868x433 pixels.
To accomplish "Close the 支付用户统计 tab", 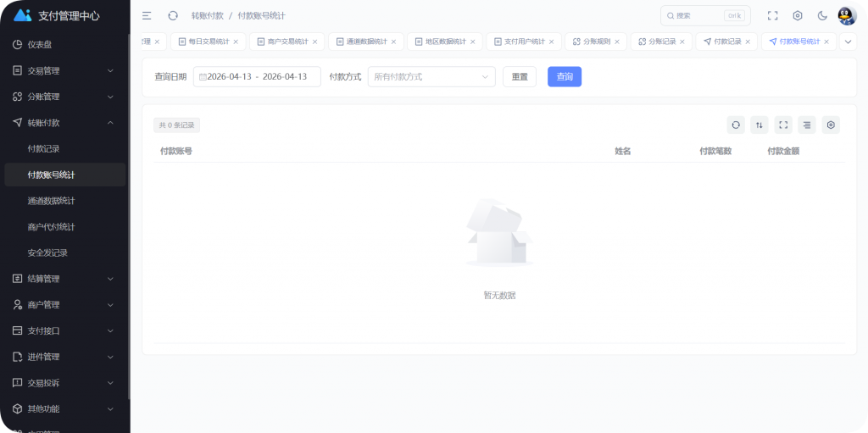I will (x=551, y=42).
